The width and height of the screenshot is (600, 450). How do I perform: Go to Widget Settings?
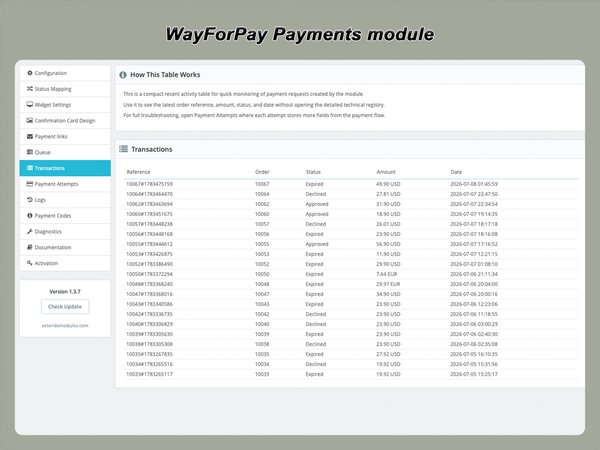[65, 104]
